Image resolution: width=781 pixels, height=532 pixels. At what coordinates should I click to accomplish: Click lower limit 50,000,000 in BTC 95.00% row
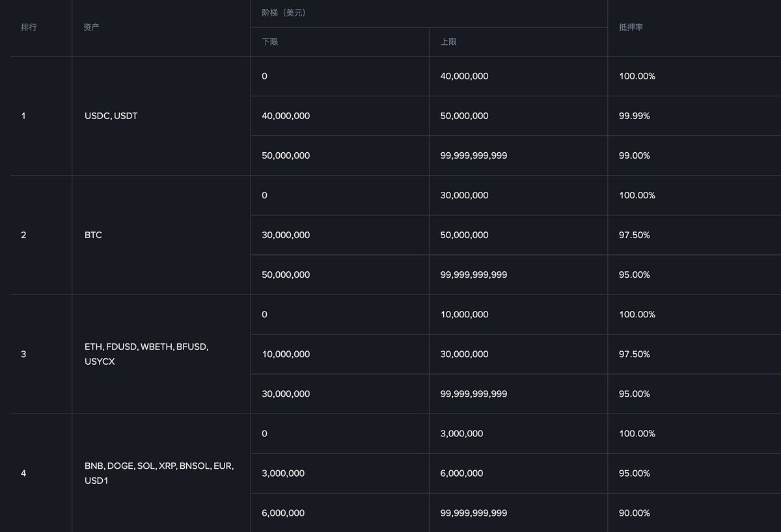click(x=286, y=274)
